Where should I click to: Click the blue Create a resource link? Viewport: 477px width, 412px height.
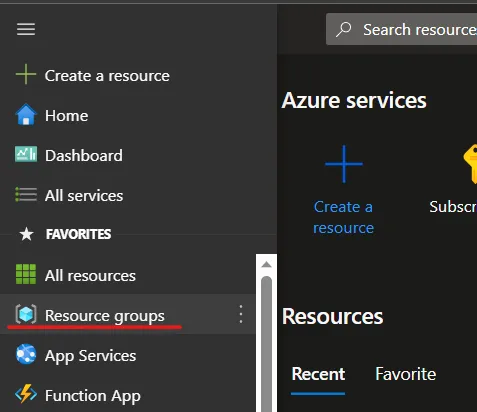[x=343, y=217]
